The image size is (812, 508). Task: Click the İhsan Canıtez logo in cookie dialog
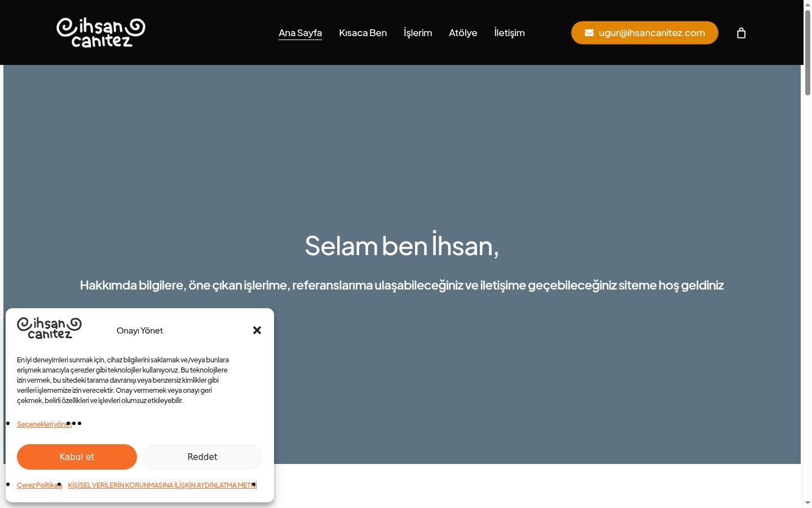tap(50, 328)
